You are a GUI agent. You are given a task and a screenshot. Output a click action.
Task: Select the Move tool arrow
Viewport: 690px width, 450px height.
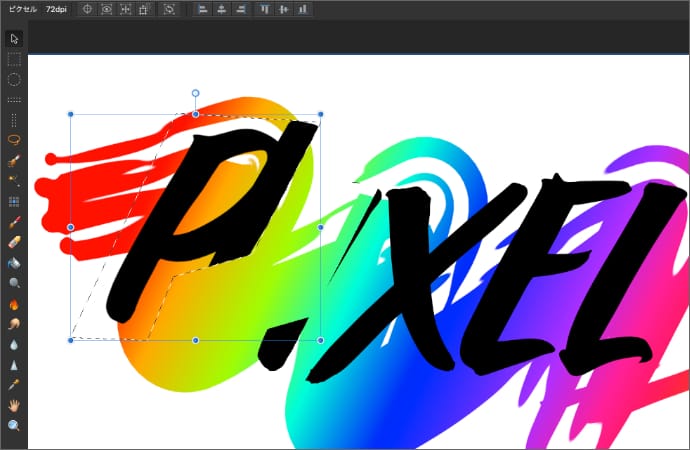[14, 39]
